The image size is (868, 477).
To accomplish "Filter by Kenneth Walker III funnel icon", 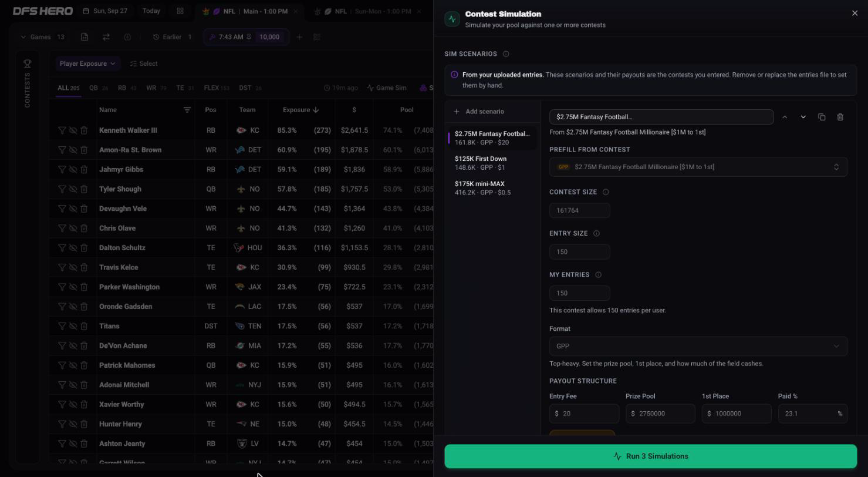I will point(62,130).
